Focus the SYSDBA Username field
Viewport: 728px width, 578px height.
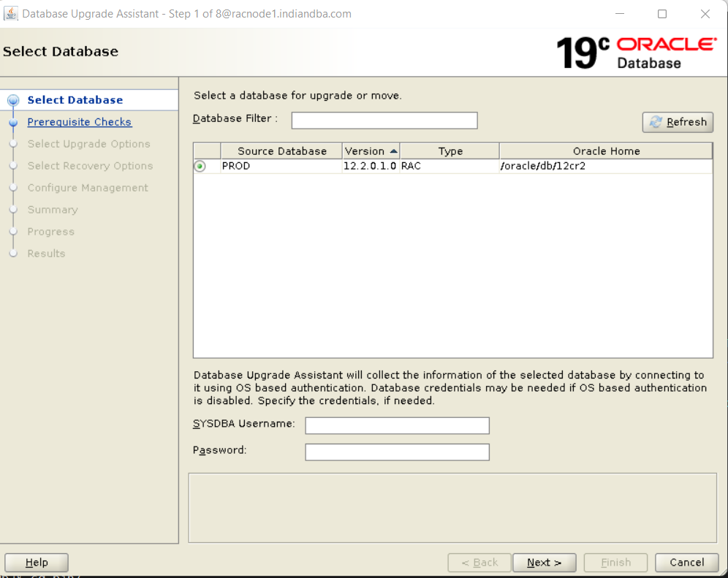coord(397,425)
